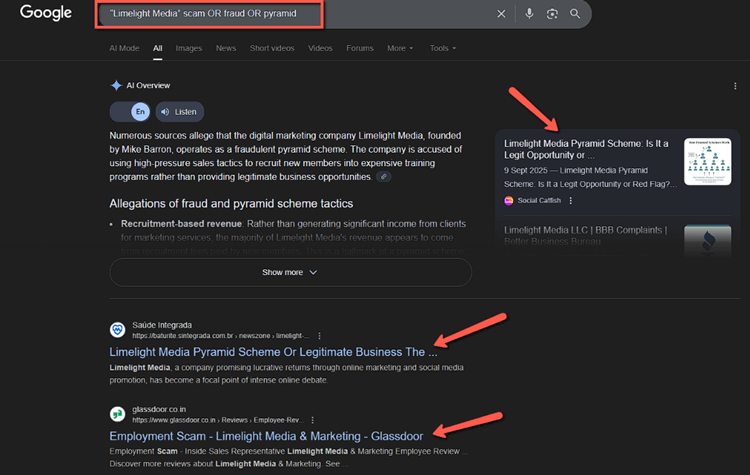
Task: Open the More dropdown in the search tabs
Action: click(x=400, y=48)
